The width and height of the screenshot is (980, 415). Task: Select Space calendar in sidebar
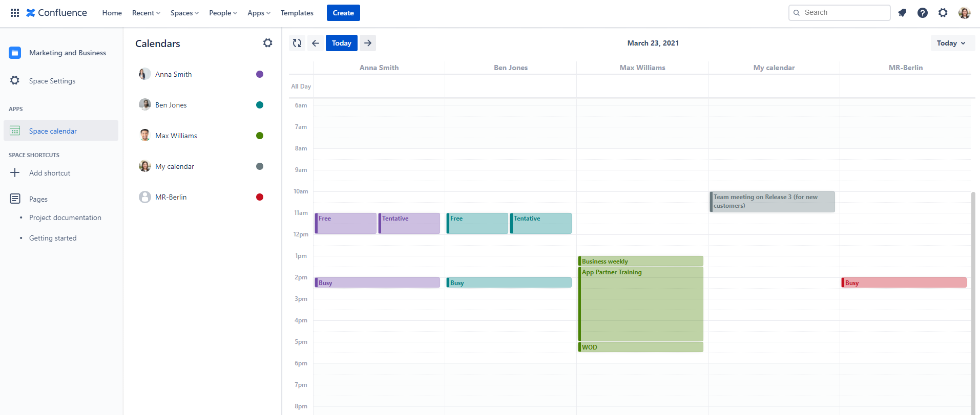[x=53, y=131]
